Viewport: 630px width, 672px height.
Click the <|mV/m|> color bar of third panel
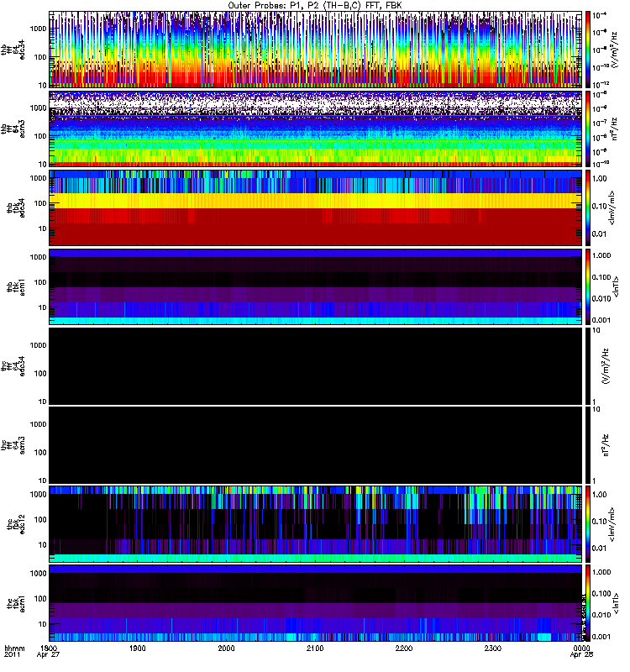point(588,207)
